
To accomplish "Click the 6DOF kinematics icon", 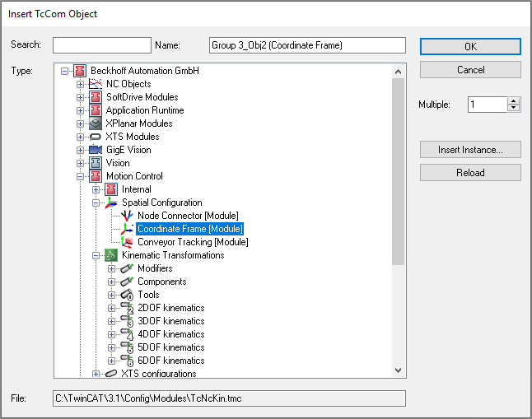I will [x=127, y=361].
